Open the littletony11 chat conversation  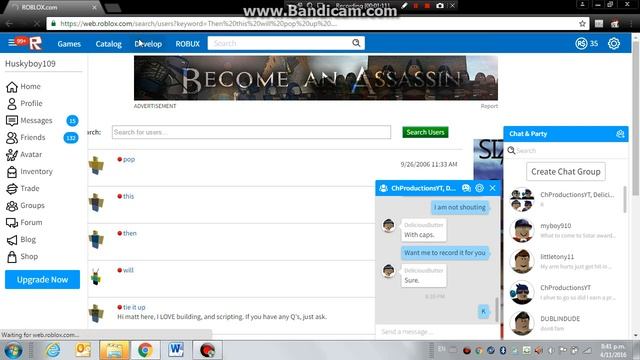pyautogui.click(x=566, y=261)
